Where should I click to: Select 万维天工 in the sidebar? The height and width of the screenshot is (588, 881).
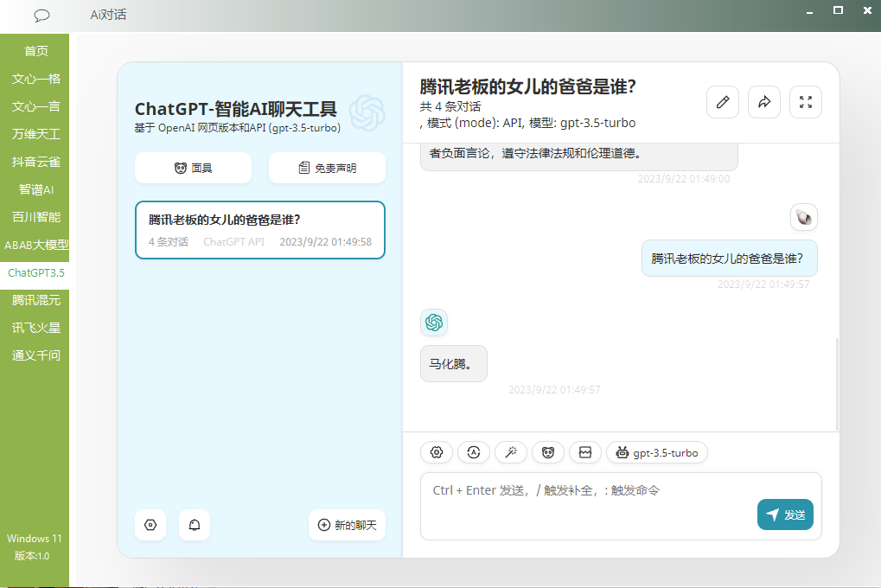(35, 134)
